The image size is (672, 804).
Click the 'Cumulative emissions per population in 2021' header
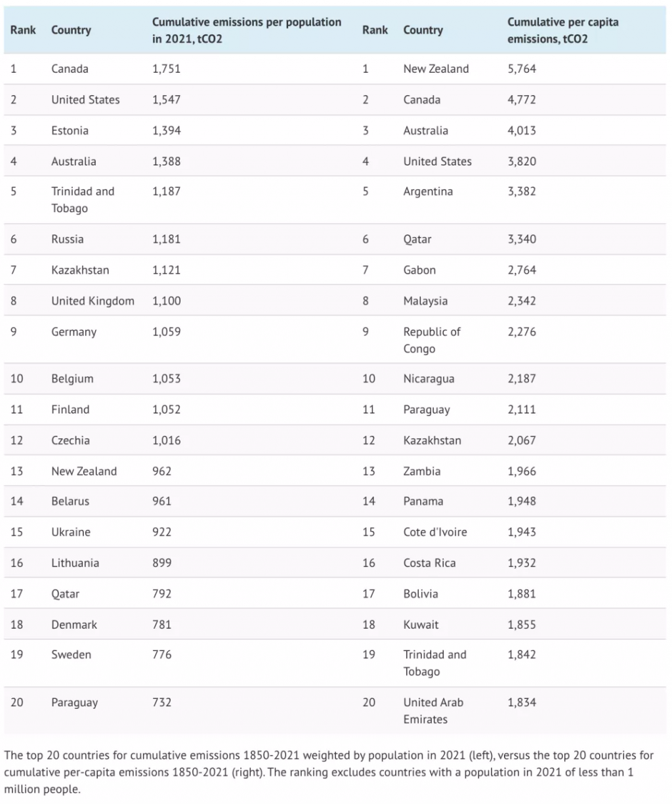[247, 30]
